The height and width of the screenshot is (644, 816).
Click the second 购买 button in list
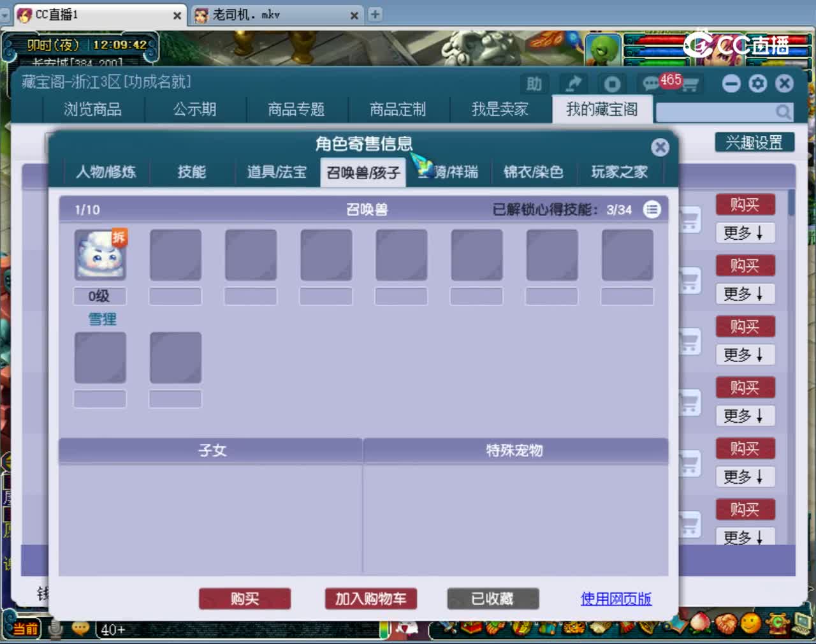[x=745, y=265]
